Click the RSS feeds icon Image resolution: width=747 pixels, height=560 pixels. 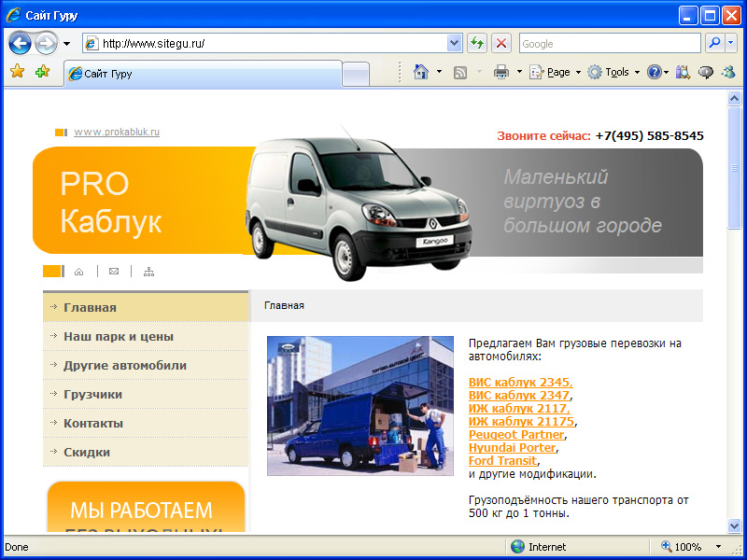460,73
